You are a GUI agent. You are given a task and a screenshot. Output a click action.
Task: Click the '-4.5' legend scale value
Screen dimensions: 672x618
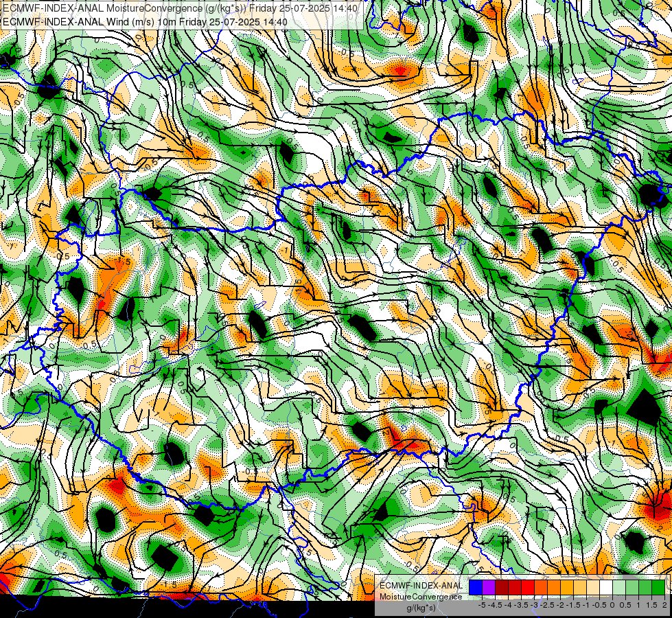click(496, 605)
